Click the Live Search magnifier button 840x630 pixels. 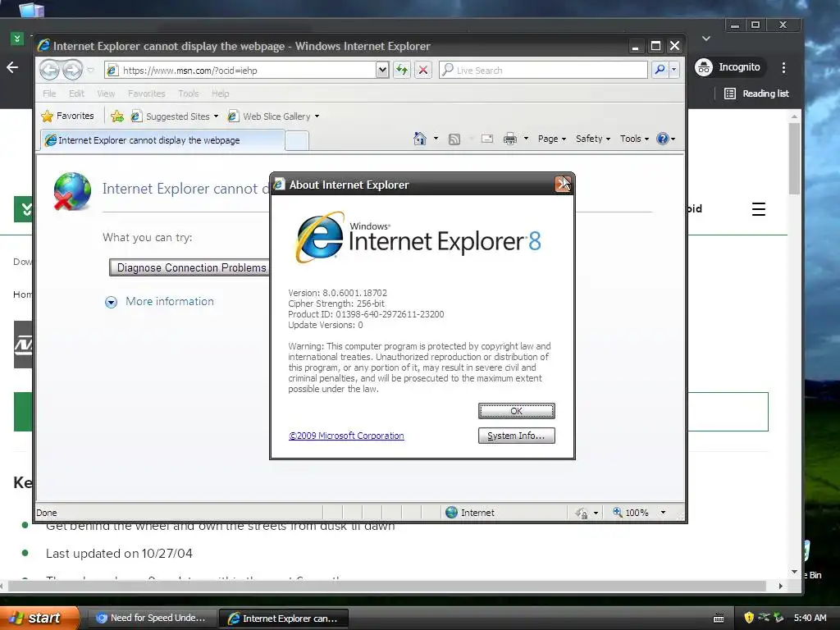(660, 70)
